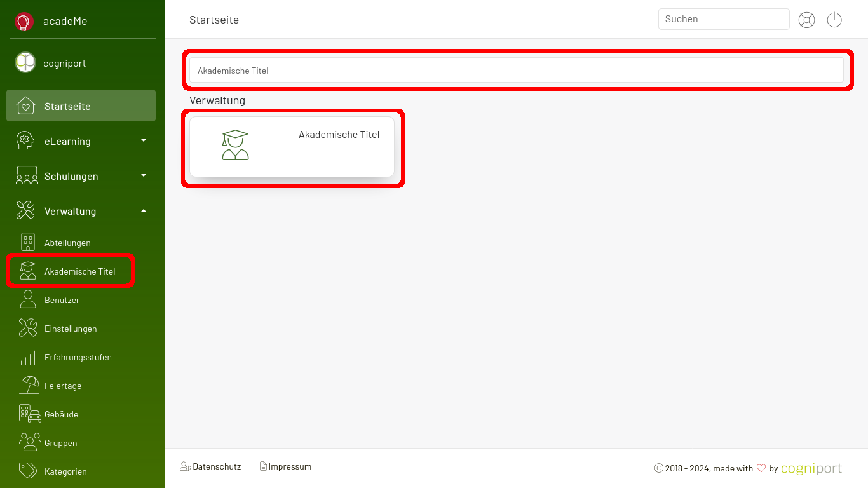Click the Akademische Titel card title
This screenshot has height=488, width=868.
(339, 134)
